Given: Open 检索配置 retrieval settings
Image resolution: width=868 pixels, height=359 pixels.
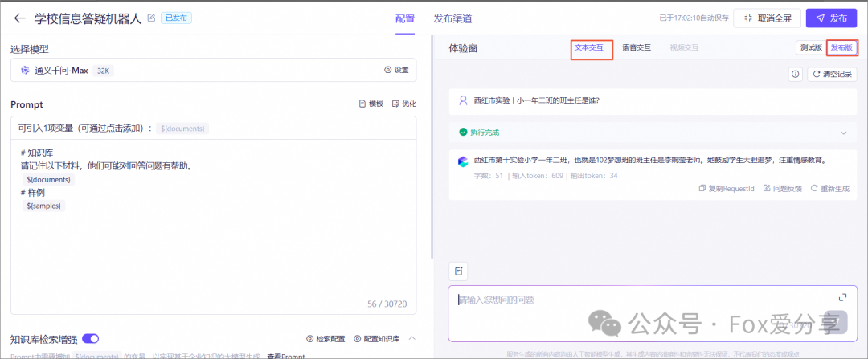Looking at the screenshot, I should tap(325, 339).
